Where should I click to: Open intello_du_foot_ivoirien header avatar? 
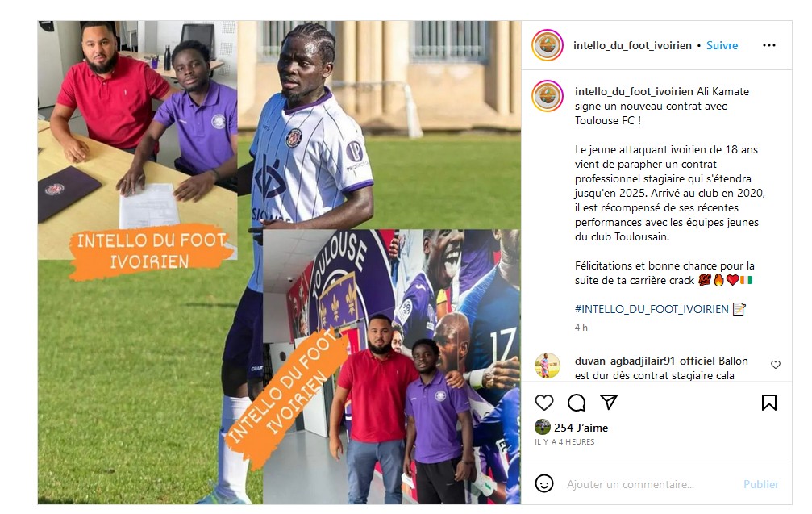pos(548,45)
